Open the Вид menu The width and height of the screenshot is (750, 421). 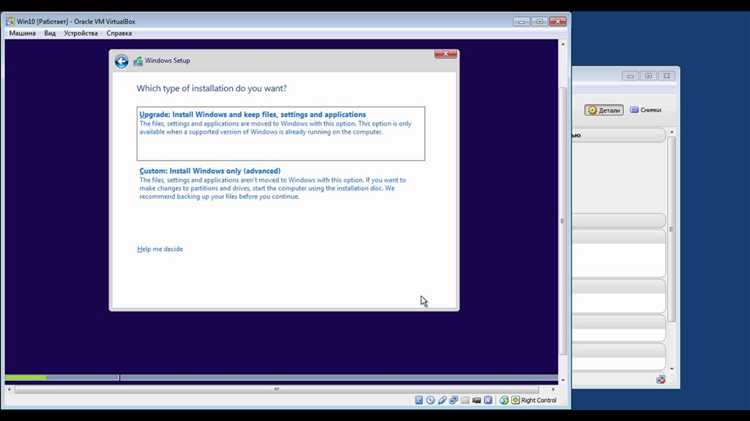click(50, 33)
